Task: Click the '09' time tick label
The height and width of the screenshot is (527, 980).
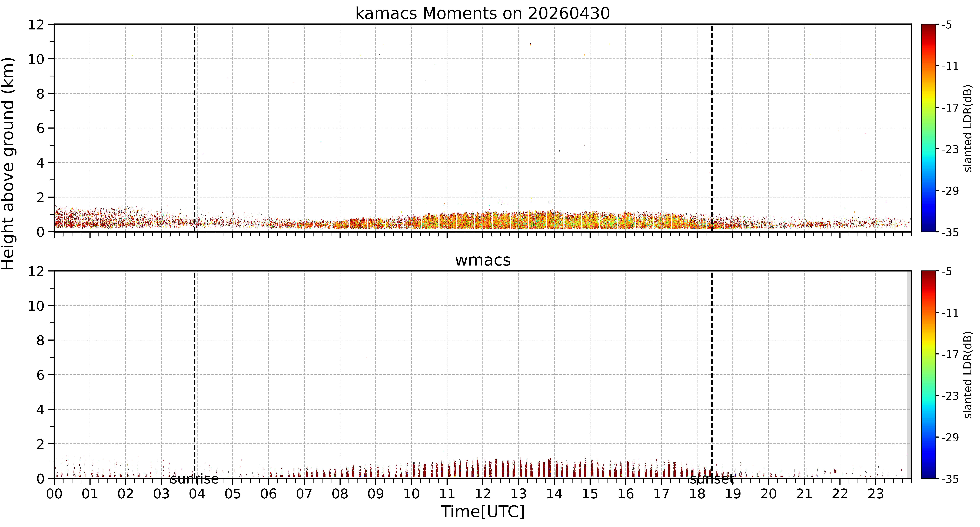Action: [376, 494]
